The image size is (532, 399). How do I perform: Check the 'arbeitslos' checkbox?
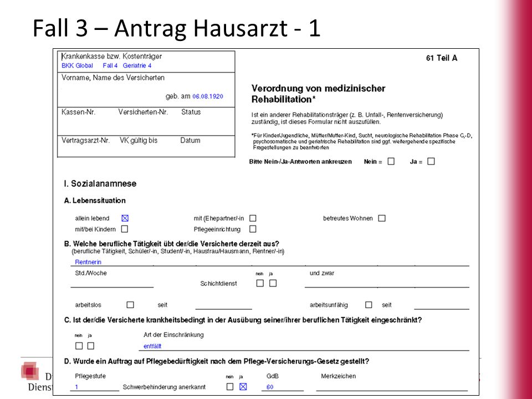coord(130,305)
